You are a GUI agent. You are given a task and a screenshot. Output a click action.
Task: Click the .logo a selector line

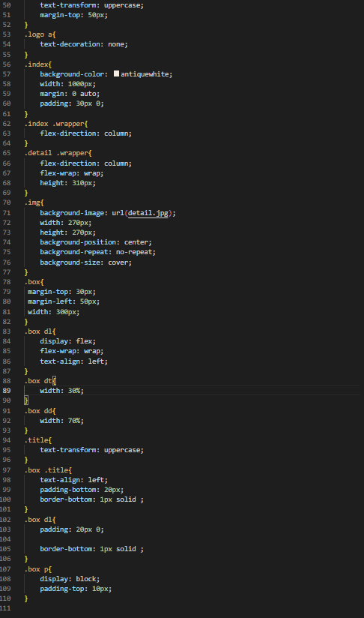[40, 34]
